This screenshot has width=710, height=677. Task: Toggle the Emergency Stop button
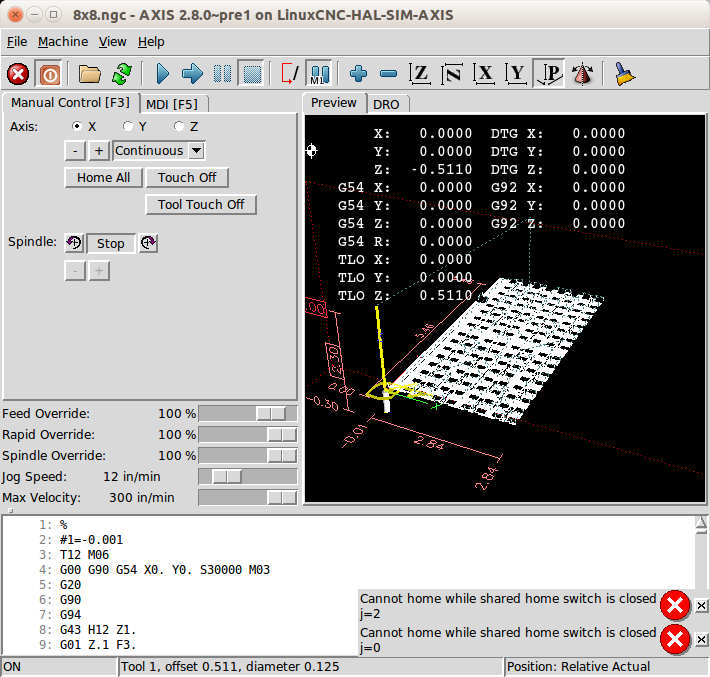point(18,74)
